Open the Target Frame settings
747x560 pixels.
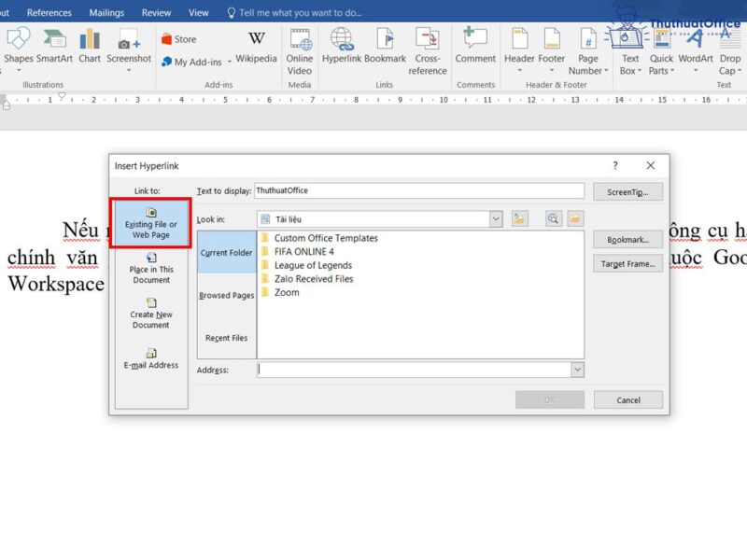(x=627, y=264)
